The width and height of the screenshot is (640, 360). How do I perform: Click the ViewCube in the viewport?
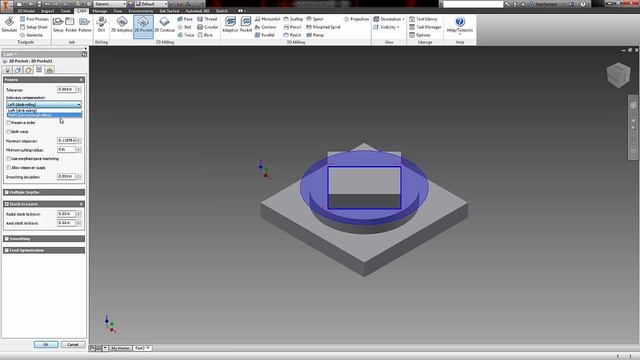click(618, 75)
